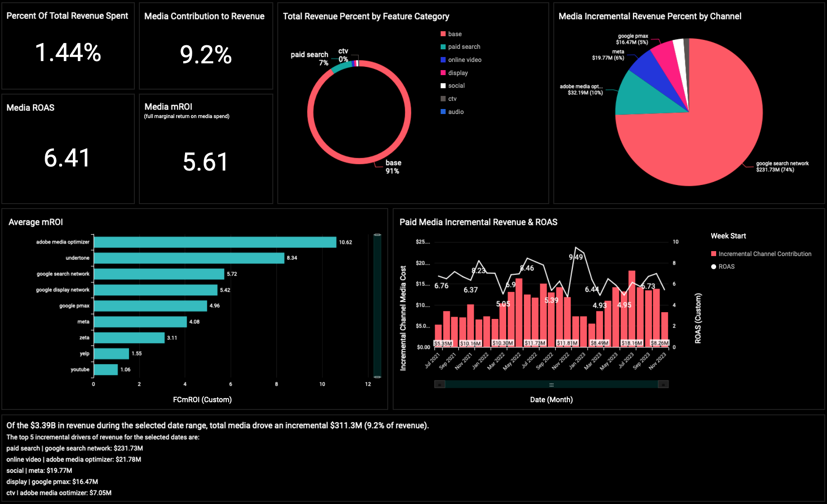Click the google search network $231.73M label
Image resolution: width=827 pixels, height=504 pixels.
coord(782,166)
